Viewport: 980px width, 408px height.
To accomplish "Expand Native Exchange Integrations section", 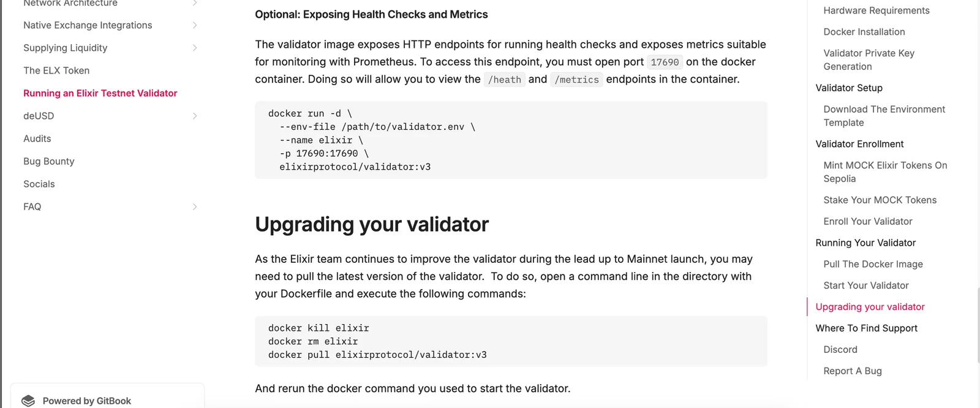I will 195,25.
